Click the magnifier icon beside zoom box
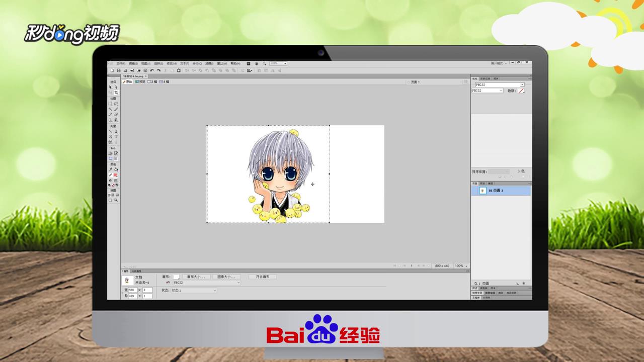 click(264, 63)
